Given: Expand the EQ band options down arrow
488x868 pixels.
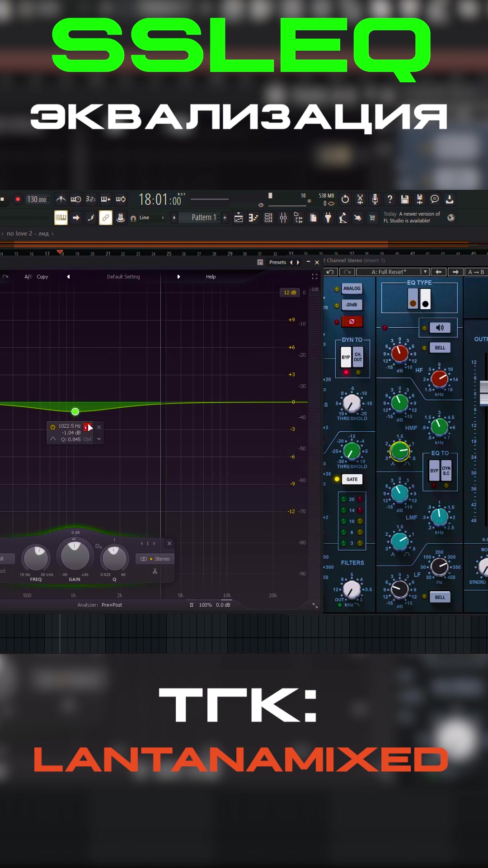Looking at the screenshot, I should [99, 439].
